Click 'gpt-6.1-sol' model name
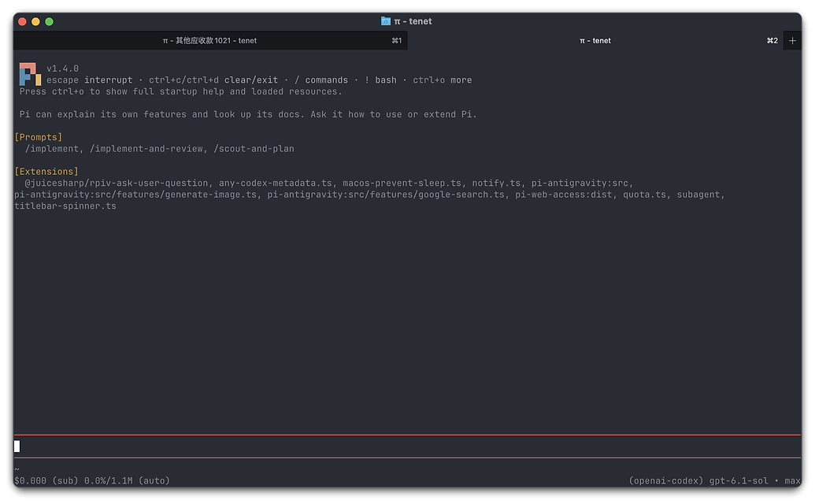 [x=739, y=480]
